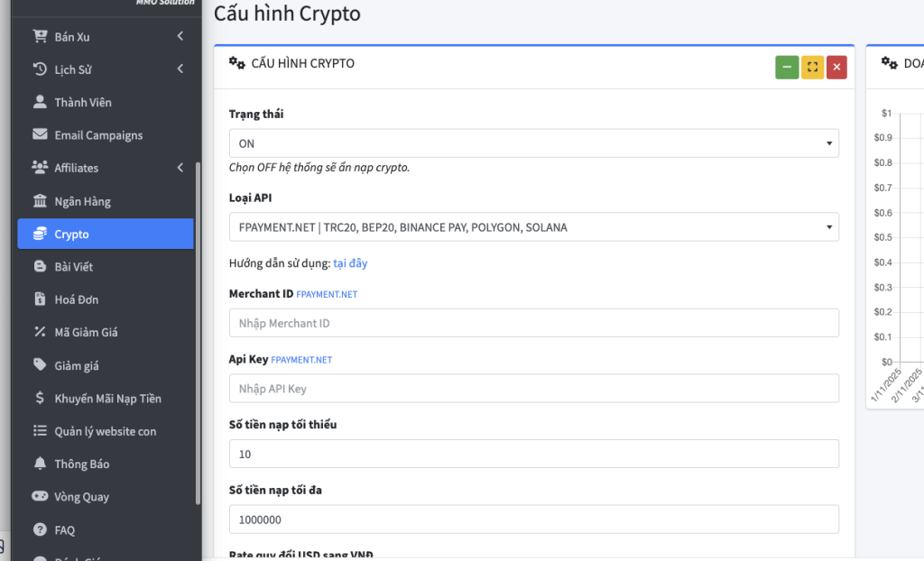The height and width of the screenshot is (561, 924).
Task: Collapse the Cấu hình Crypto card
Action: click(x=787, y=68)
